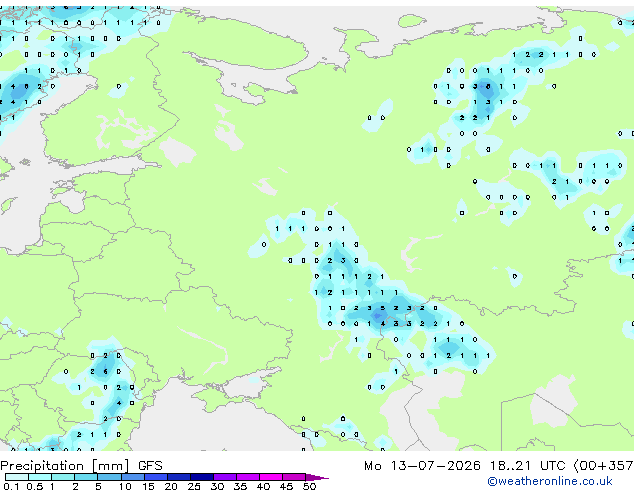Click the above-50 mm legend arrow tip
Image resolution: width=634 pixels, height=490 pixels.
point(317,477)
